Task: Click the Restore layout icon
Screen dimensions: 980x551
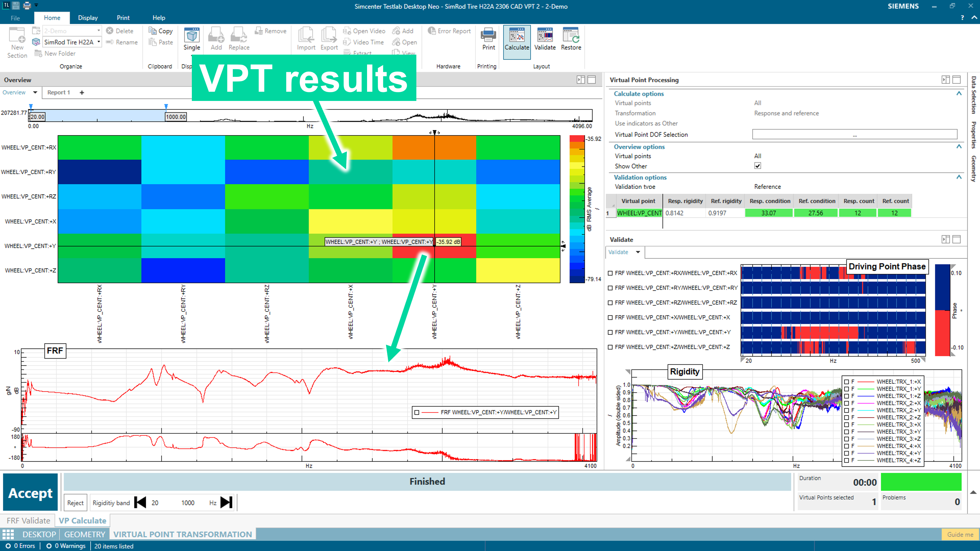Action: coord(571,37)
